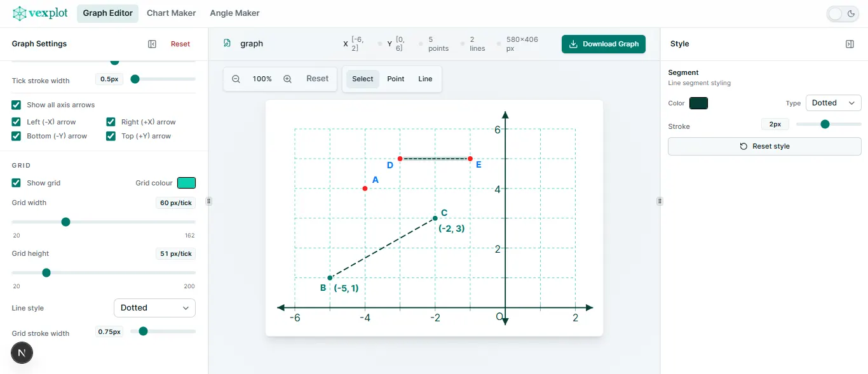
Task: Click the graph file icon
Action: (x=227, y=43)
